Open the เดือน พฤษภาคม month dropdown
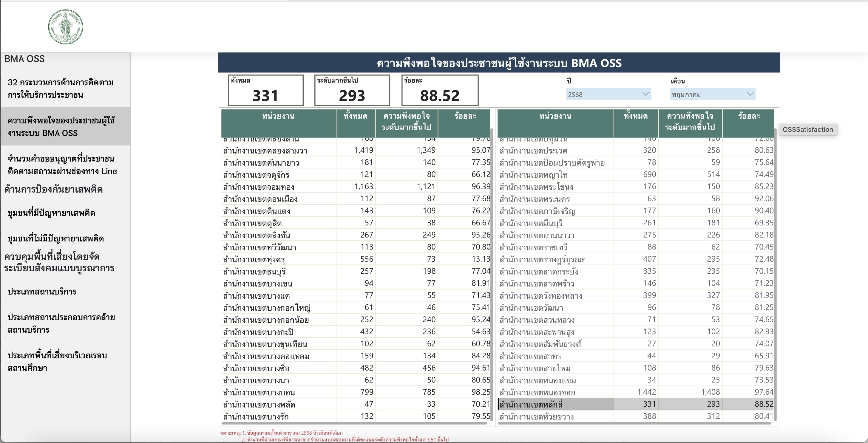Viewport: 868px width, 443px height. [712, 94]
